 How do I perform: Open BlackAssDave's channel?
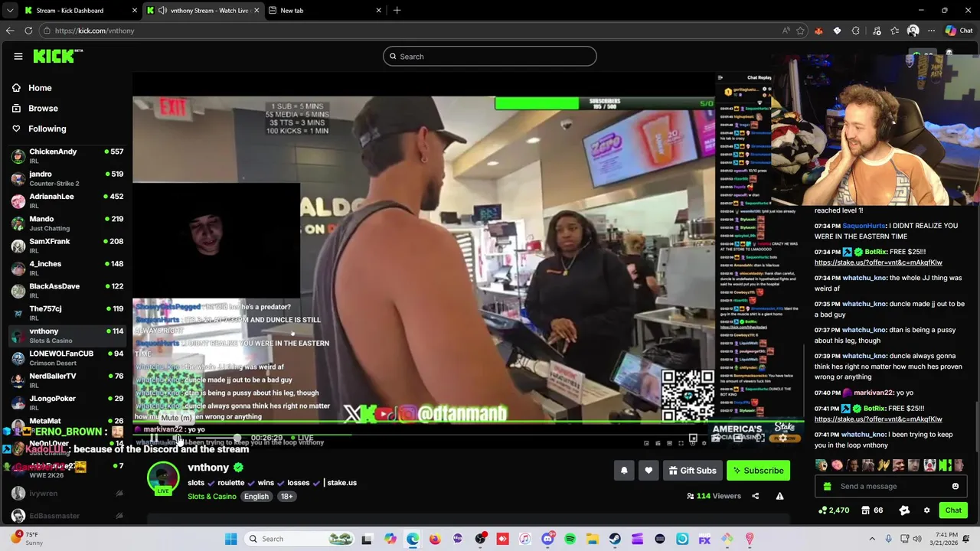[67, 291]
